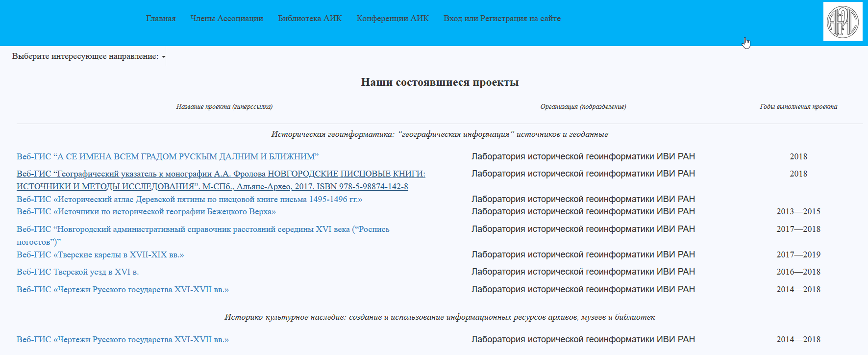Open Библиотека АИК in navigation

[x=310, y=19]
